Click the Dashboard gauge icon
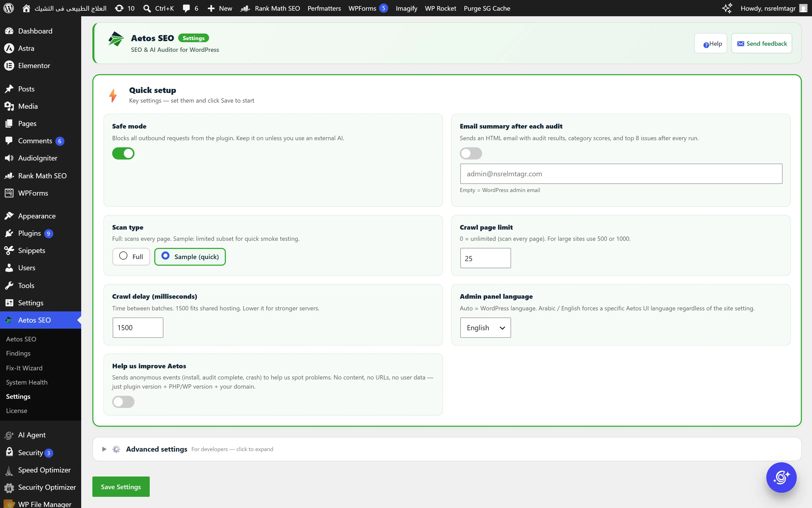812x508 pixels. (x=9, y=31)
